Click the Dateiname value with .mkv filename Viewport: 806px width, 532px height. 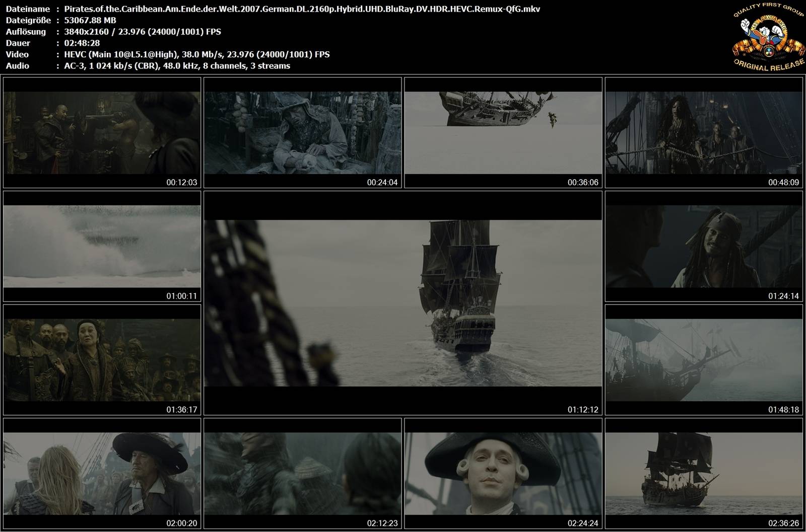click(x=302, y=9)
